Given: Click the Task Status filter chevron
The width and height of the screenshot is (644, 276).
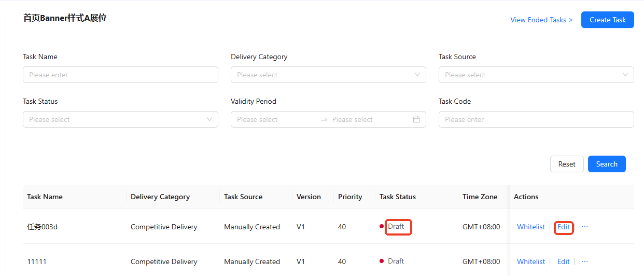Looking at the screenshot, I should [209, 119].
